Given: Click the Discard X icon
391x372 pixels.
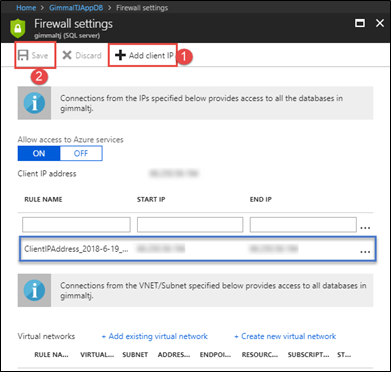Looking at the screenshot, I should coord(67,55).
